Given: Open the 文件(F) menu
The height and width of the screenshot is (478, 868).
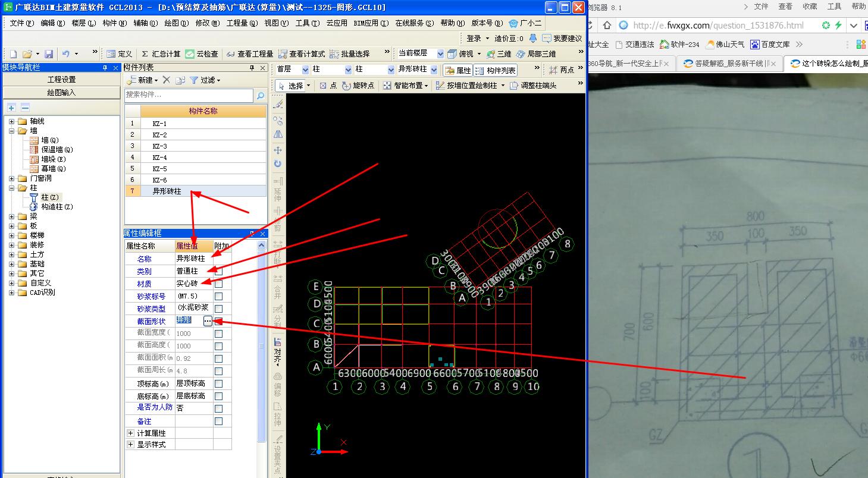Looking at the screenshot, I should pos(21,23).
